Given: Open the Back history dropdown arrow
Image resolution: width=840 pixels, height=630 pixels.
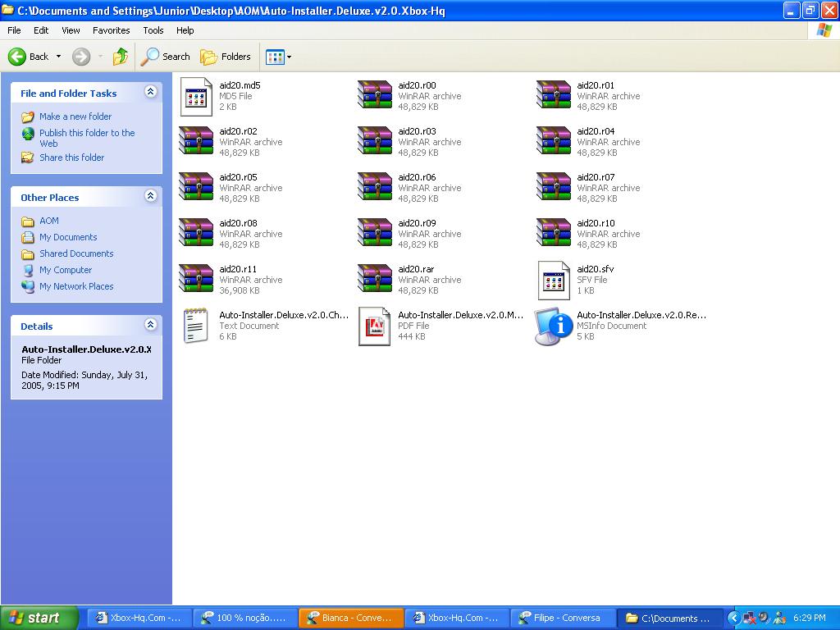Looking at the screenshot, I should click(58, 57).
